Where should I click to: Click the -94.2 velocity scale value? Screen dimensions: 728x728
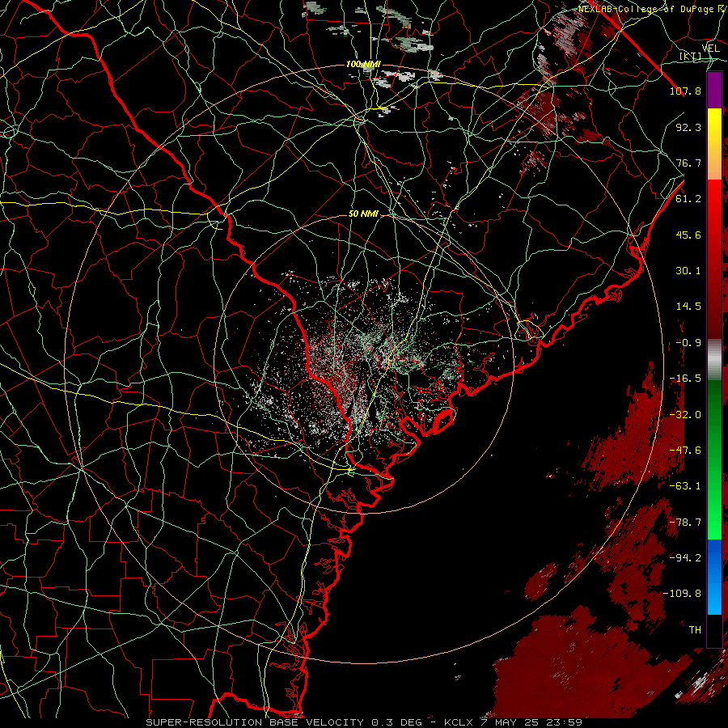pos(685,558)
